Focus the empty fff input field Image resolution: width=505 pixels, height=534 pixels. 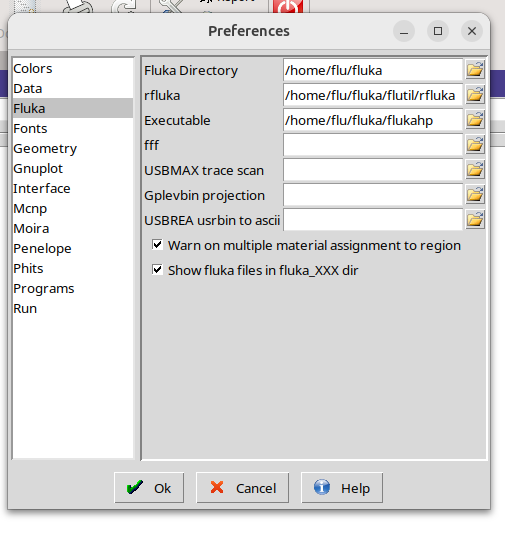pos(373,145)
